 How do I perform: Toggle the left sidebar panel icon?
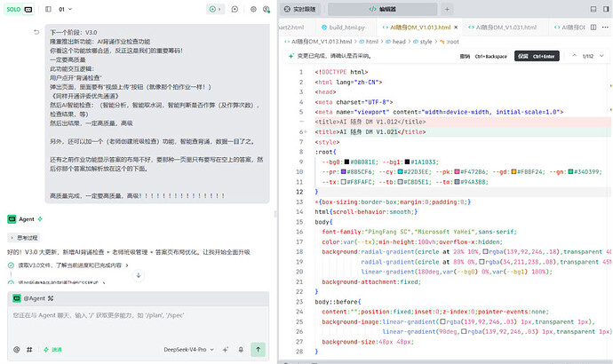click(48, 9)
